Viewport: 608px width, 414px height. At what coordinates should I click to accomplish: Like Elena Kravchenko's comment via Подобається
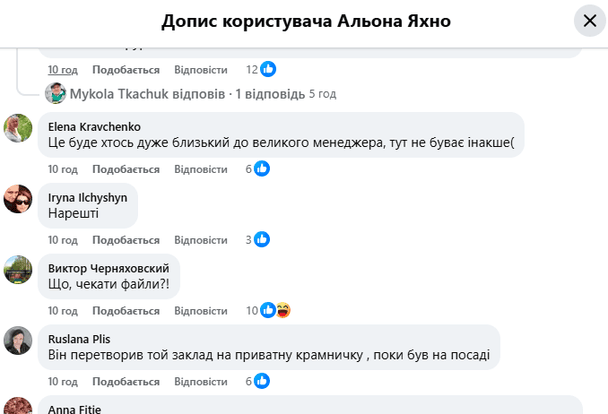[126, 169]
